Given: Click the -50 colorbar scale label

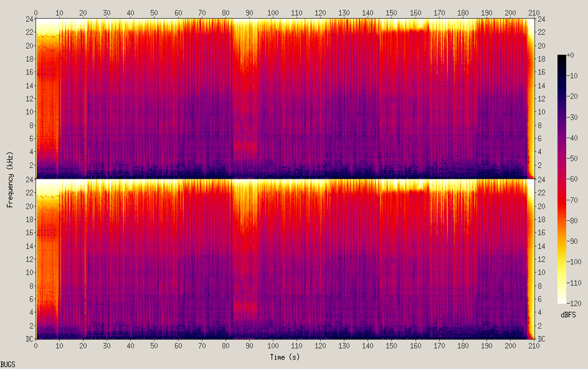Looking at the screenshot, I should click(x=572, y=159).
